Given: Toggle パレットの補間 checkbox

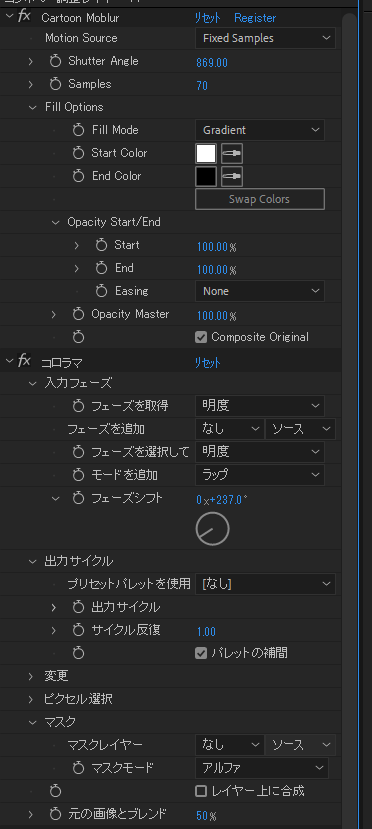Looking at the screenshot, I should point(201,653).
